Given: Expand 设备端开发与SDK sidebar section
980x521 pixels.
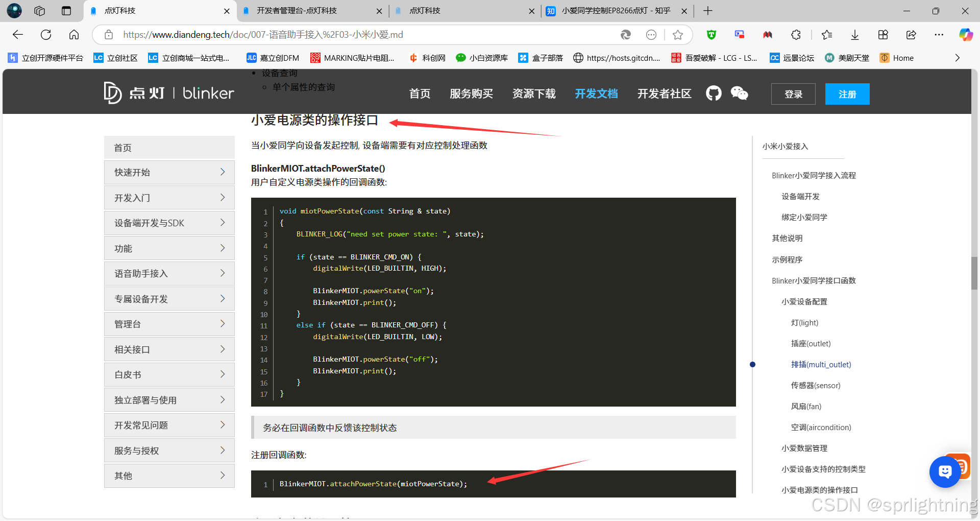Looking at the screenshot, I should coord(169,223).
